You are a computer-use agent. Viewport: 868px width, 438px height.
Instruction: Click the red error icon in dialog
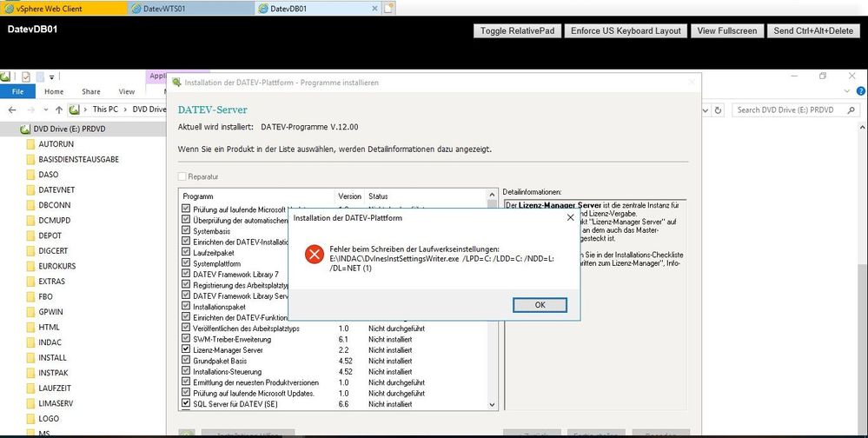click(314, 255)
